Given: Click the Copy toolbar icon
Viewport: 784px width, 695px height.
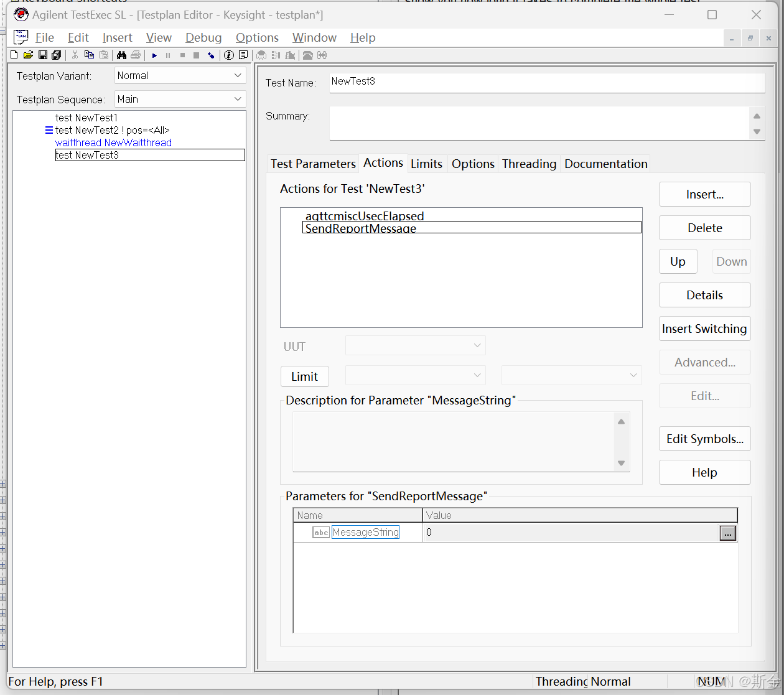Looking at the screenshot, I should [89, 55].
